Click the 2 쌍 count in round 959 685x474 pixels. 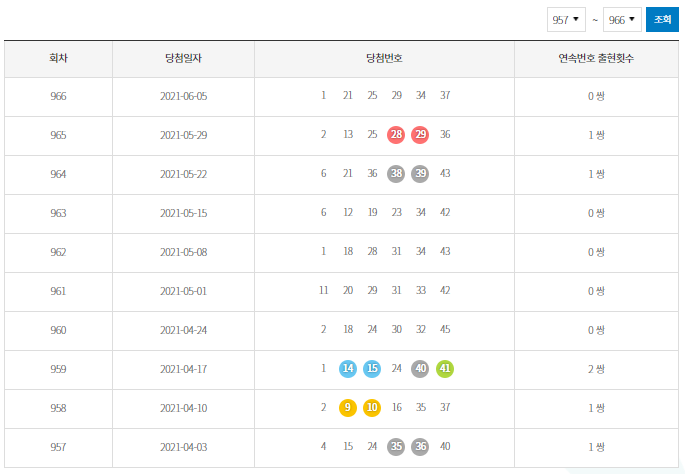coord(596,369)
